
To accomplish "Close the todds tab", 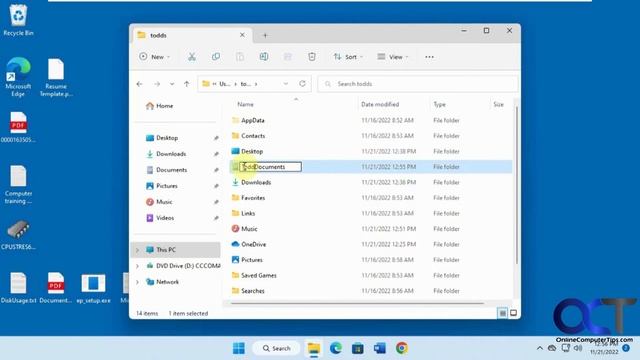I will 242,35.
